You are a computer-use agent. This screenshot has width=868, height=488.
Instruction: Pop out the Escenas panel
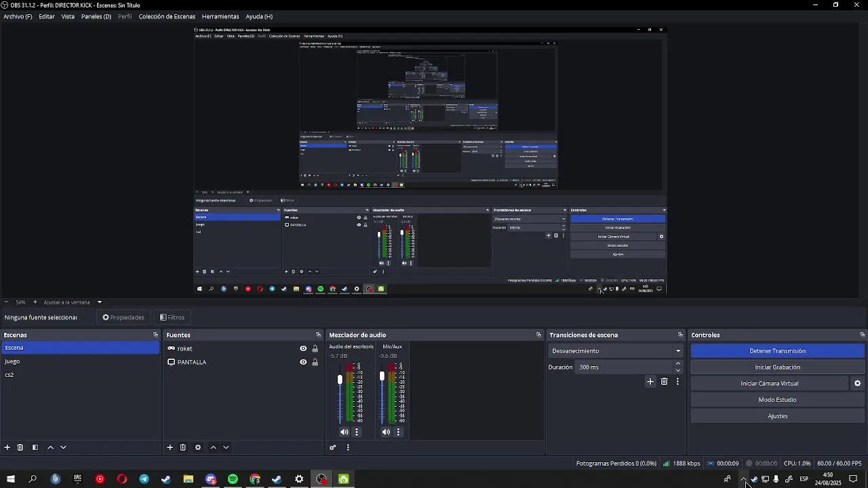click(155, 335)
